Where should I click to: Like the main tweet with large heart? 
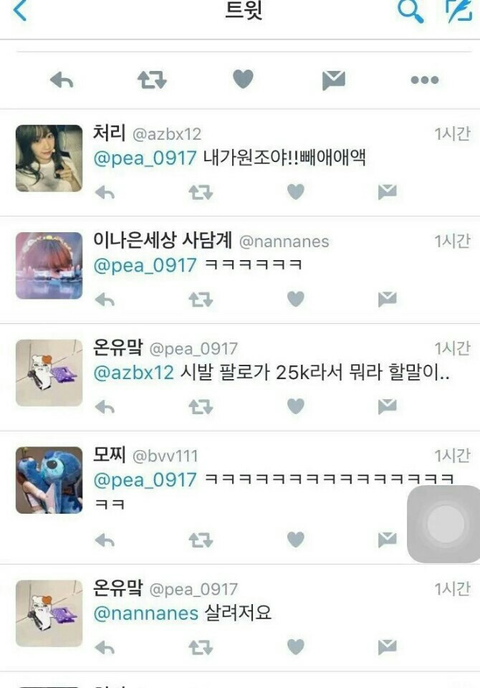coord(243,79)
